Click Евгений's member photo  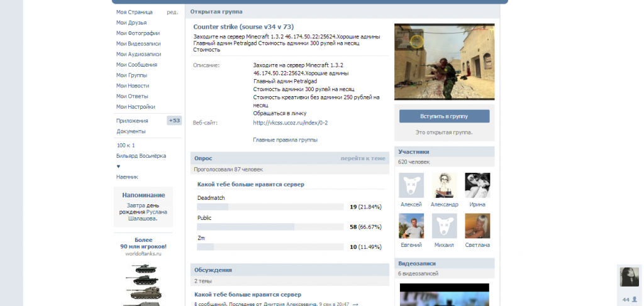(x=411, y=226)
